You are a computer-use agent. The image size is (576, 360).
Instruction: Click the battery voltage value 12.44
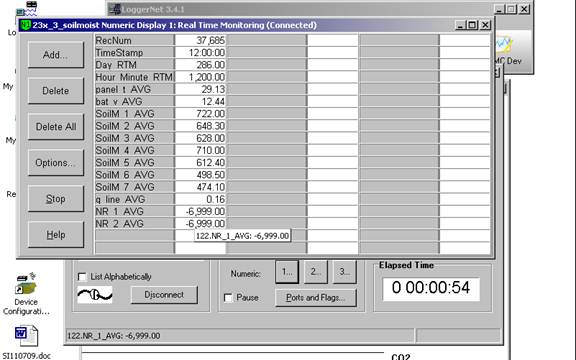201,101
